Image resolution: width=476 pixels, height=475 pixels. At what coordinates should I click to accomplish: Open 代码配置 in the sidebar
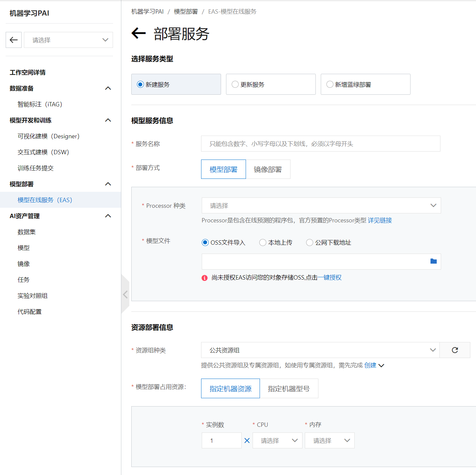click(x=30, y=312)
